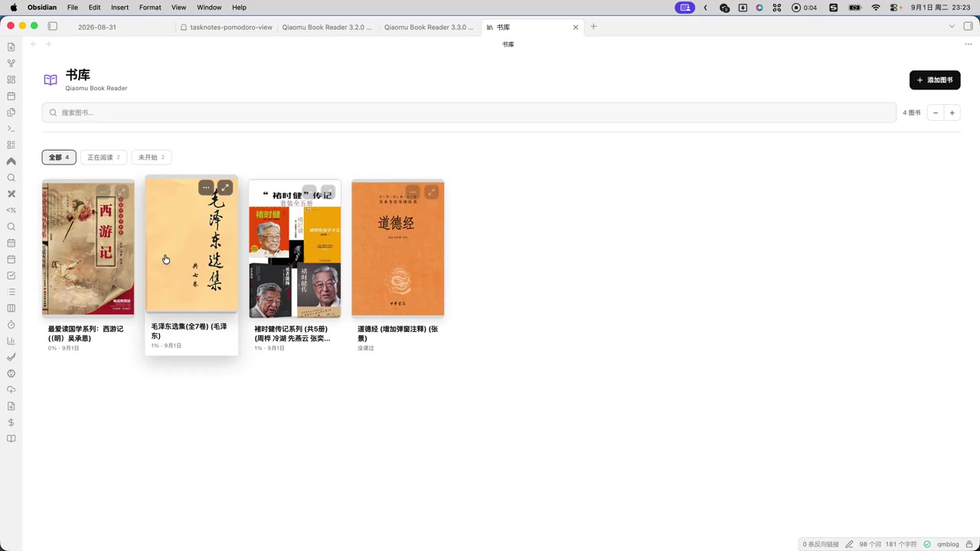Navigate forward with the right arrow
This screenshot has height=551, width=980.
coord(47,44)
